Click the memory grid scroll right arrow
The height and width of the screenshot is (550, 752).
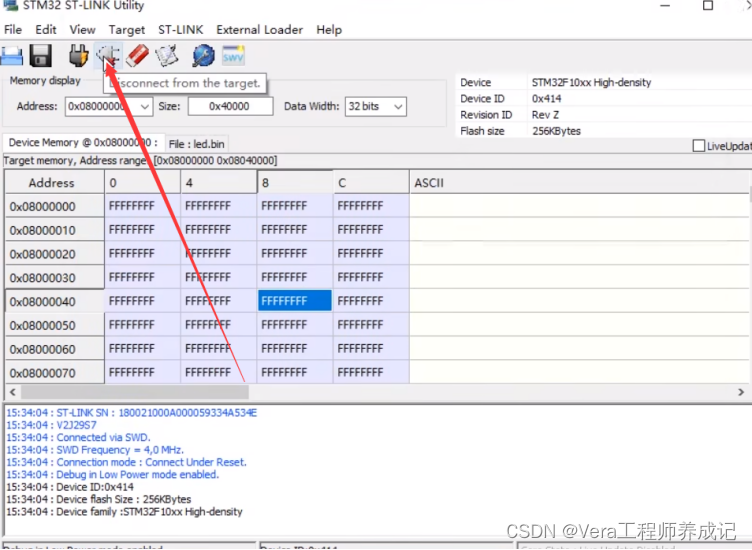(x=741, y=392)
